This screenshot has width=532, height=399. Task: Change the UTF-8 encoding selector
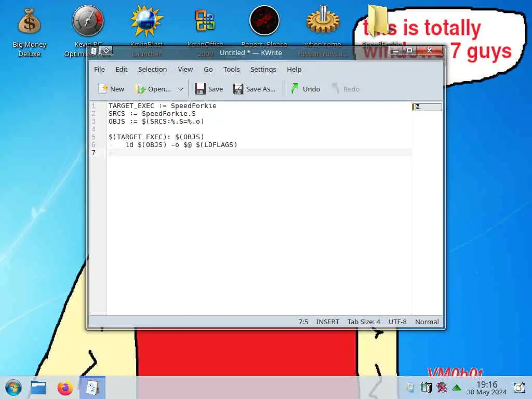[397, 322]
